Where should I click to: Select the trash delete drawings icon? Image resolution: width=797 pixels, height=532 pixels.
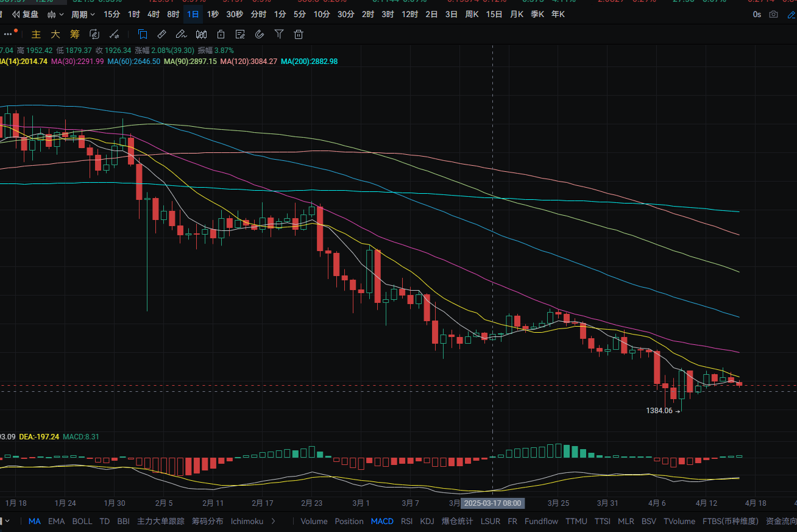[x=299, y=35]
